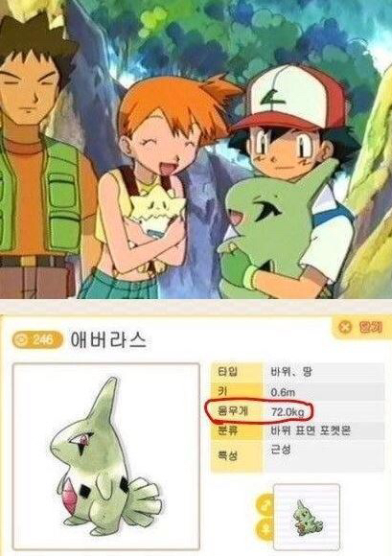Click the round X close icon

(x=344, y=327)
